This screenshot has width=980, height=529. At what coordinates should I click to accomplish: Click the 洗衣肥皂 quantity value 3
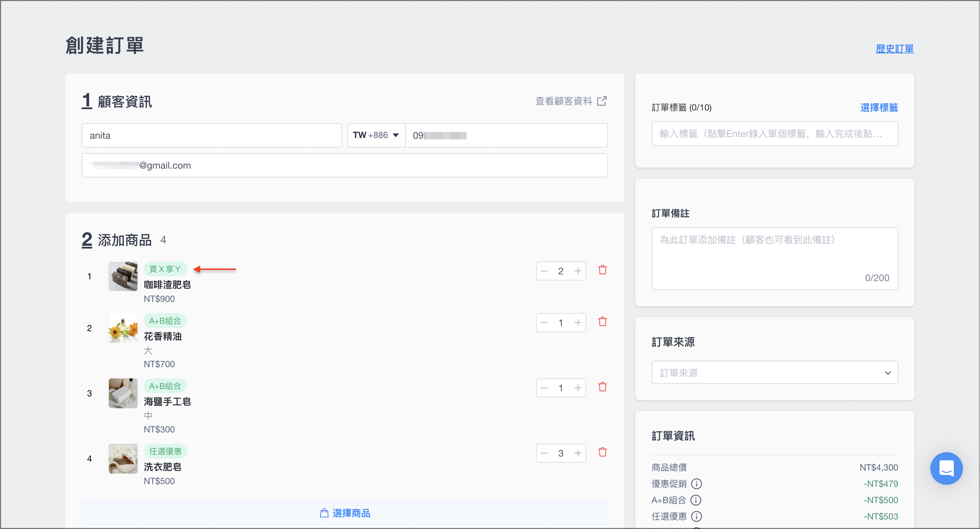click(x=561, y=454)
